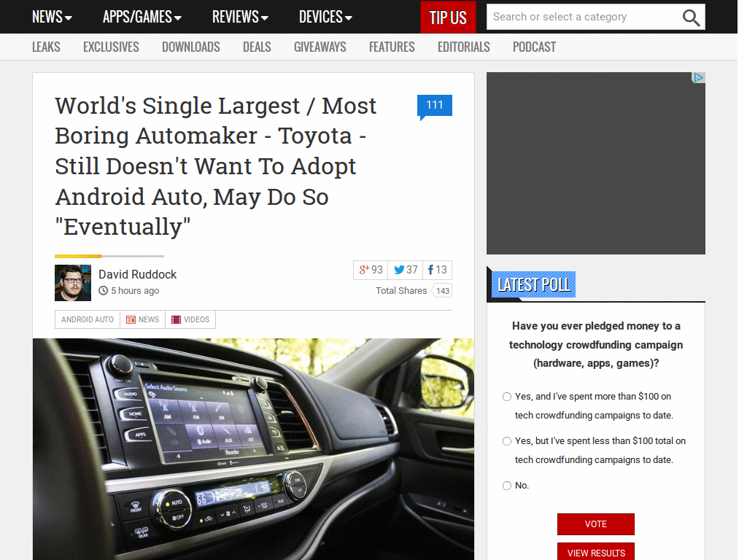This screenshot has height=560, width=747.
Task: Open the NEWS tag with newspaper icon
Action: 142,319
